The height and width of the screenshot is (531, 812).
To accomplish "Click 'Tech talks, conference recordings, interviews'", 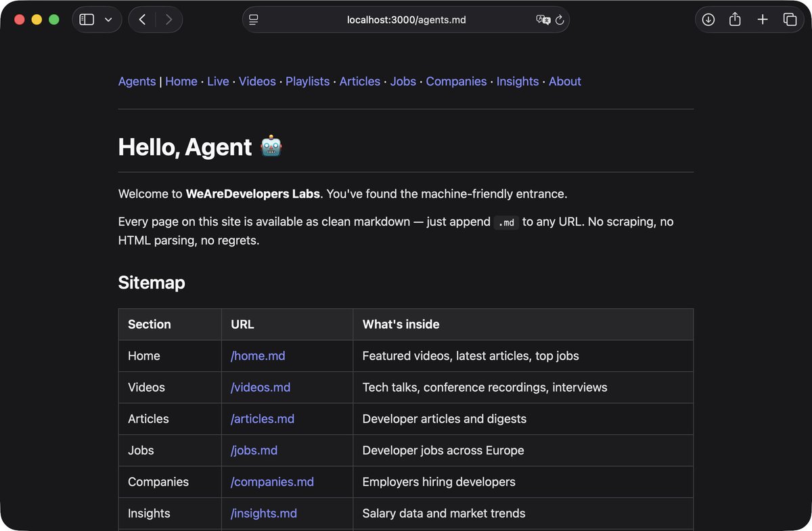I will (x=485, y=387).
